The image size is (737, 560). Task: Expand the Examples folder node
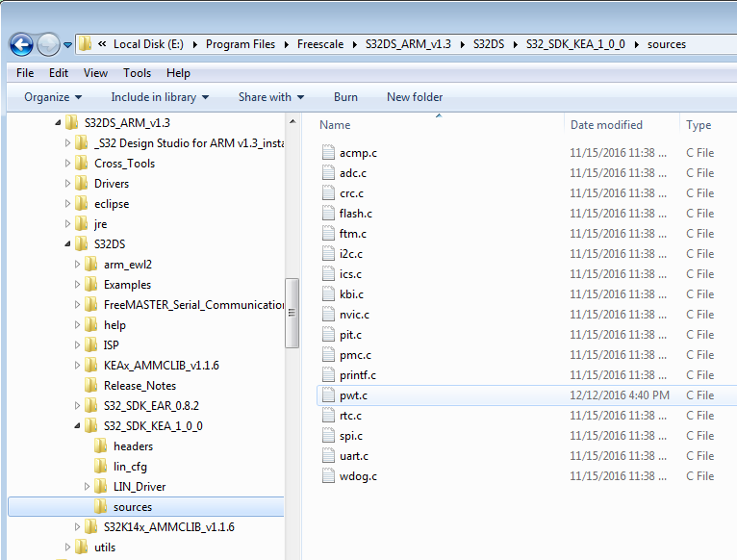78,285
